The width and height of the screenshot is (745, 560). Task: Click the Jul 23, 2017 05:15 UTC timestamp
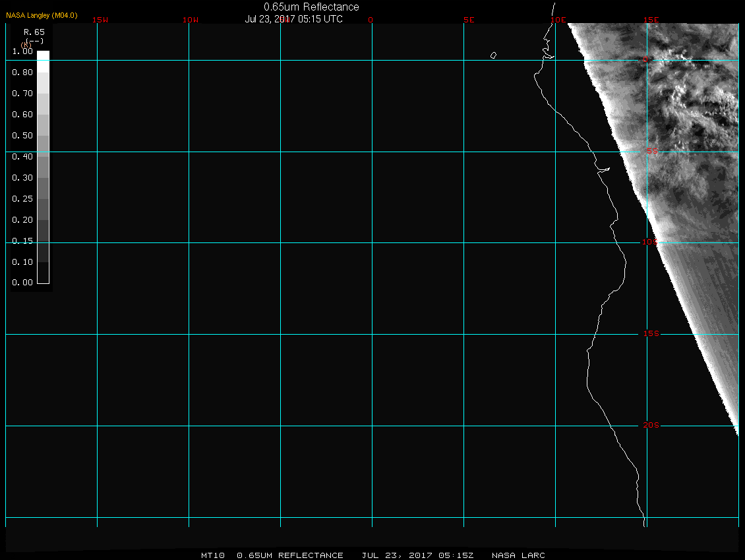pos(293,19)
